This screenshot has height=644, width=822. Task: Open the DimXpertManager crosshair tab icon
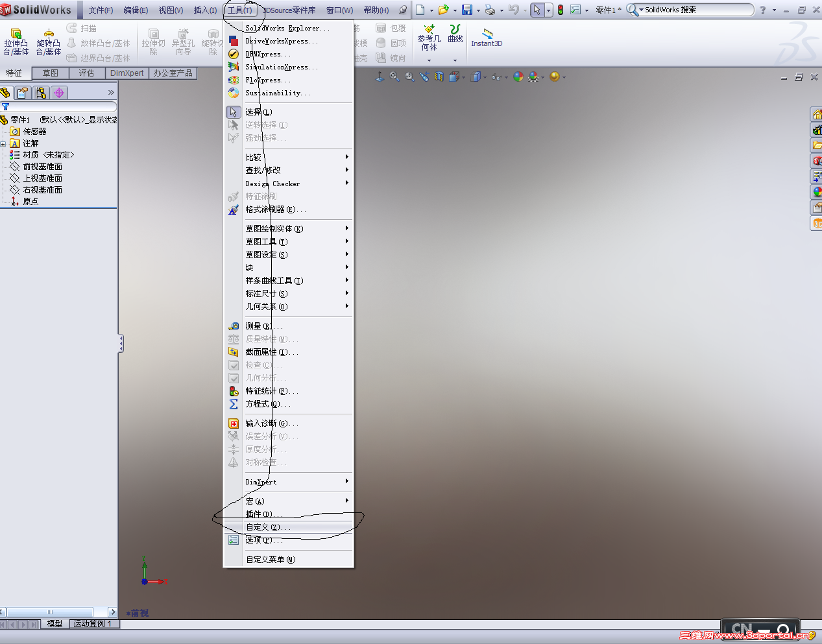click(x=59, y=93)
